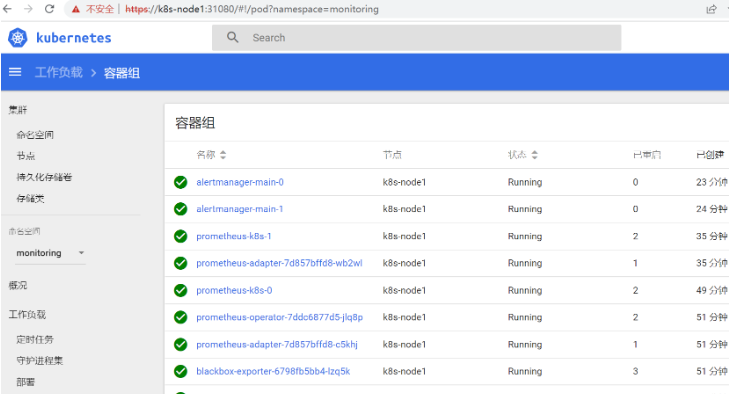Click green status icon for blackbox-exporter pod
Image resolution: width=729 pixels, height=394 pixels.
[180, 371]
